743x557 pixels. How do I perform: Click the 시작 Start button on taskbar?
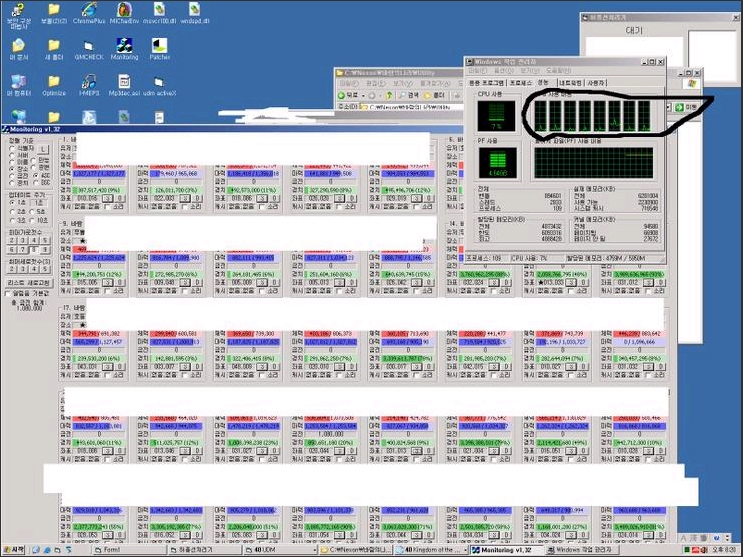(15, 550)
